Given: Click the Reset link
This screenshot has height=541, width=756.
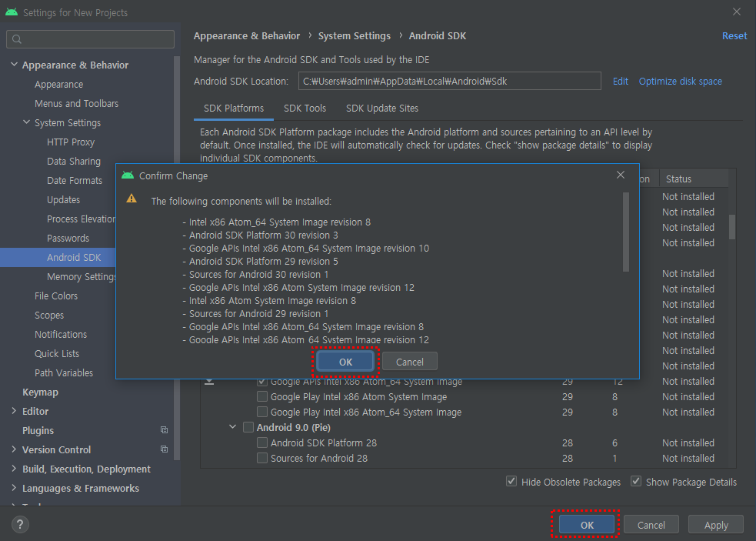Looking at the screenshot, I should tap(734, 35).
